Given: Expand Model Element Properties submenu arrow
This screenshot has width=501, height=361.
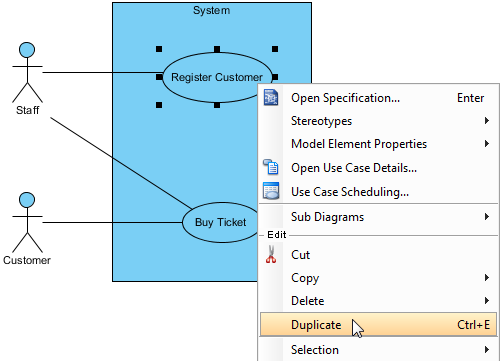Looking at the screenshot, I should 487,144.
